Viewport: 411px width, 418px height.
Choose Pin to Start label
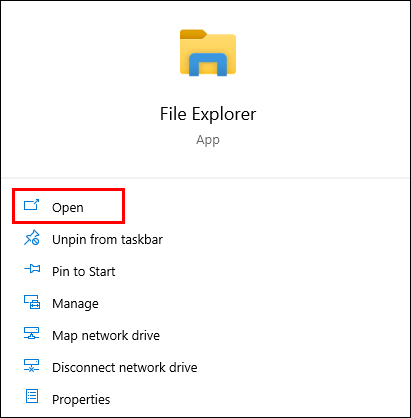pos(84,271)
